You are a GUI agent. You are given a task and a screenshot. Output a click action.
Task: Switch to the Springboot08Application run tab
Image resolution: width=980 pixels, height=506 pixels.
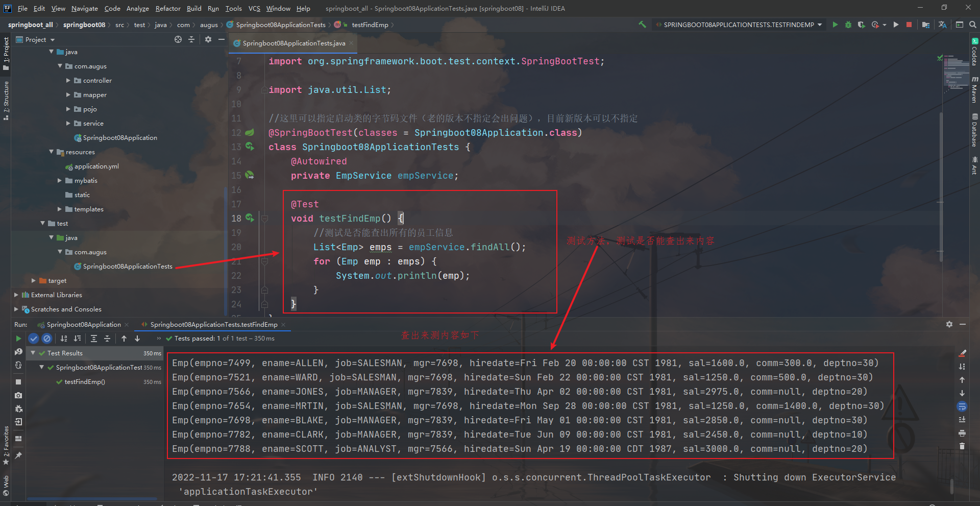84,325
